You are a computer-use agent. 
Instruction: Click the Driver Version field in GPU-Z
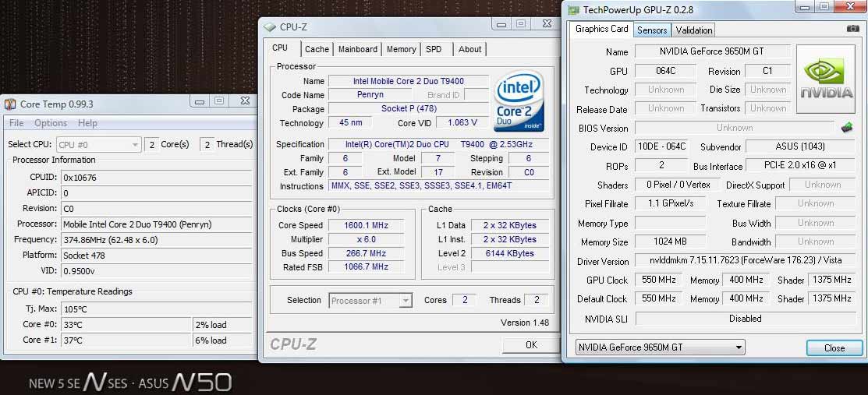(x=744, y=260)
